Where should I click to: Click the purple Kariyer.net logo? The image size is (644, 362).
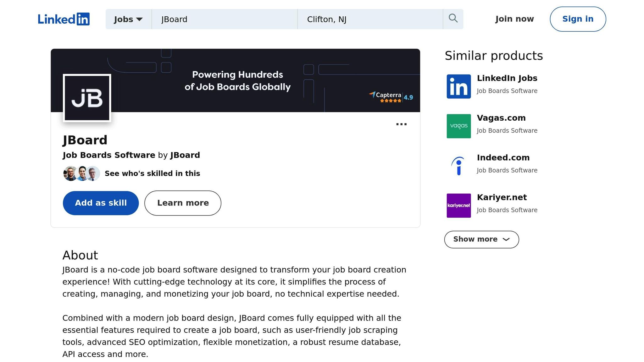458,206
